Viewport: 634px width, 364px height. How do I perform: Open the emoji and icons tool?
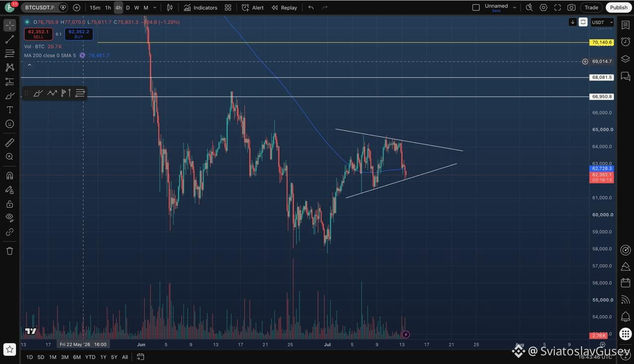[9, 124]
